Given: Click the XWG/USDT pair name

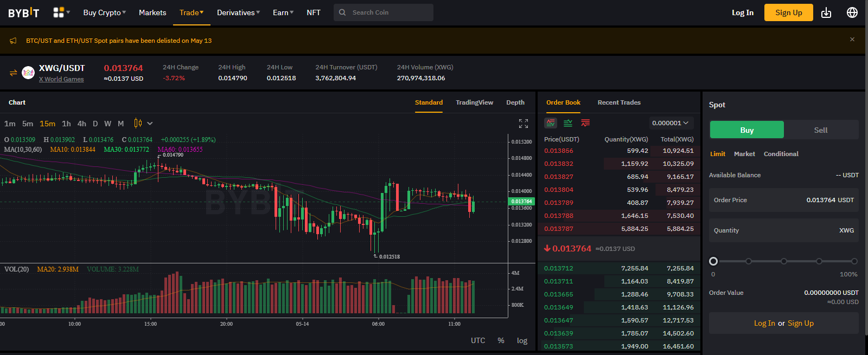Looking at the screenshot, I should point(62,68).
